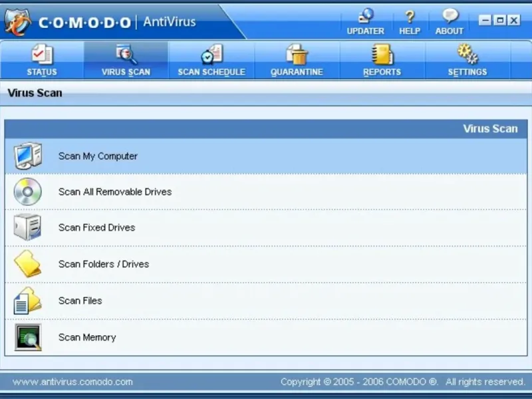Select the Virus Scan magnifier icon
The height and width of the screenshot is (399, 532).
click(x=126, y=54)
